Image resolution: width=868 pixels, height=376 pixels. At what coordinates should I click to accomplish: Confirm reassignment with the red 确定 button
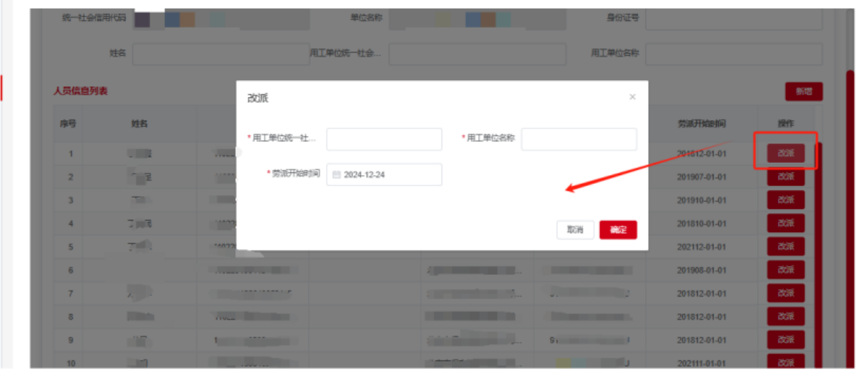tap(618, 229)
